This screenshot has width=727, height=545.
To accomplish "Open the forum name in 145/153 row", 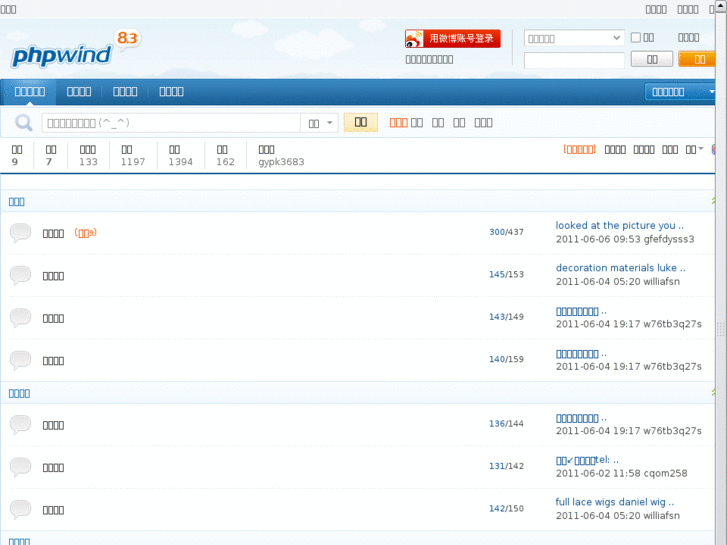I will 53,276.
